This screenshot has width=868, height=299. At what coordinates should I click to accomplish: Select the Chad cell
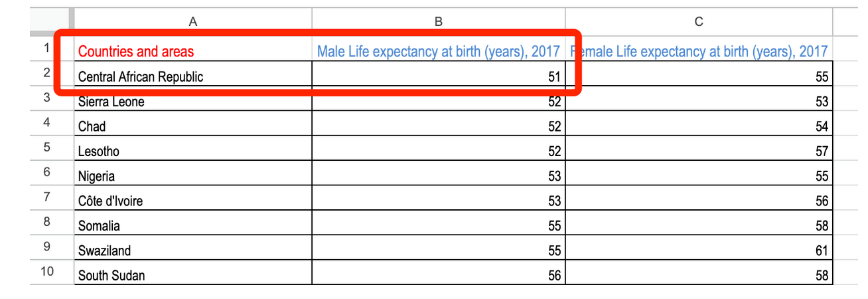pyautogui.click(x=192, y=126)
